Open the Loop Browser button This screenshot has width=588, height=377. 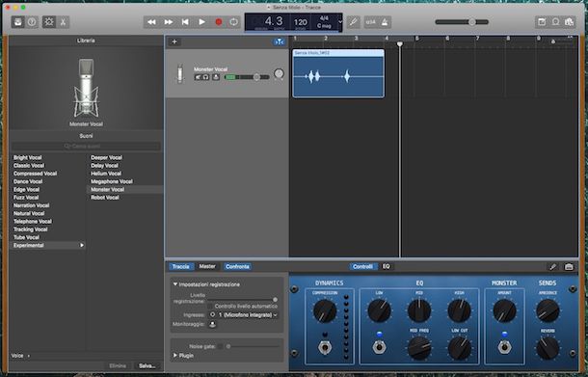556,22
